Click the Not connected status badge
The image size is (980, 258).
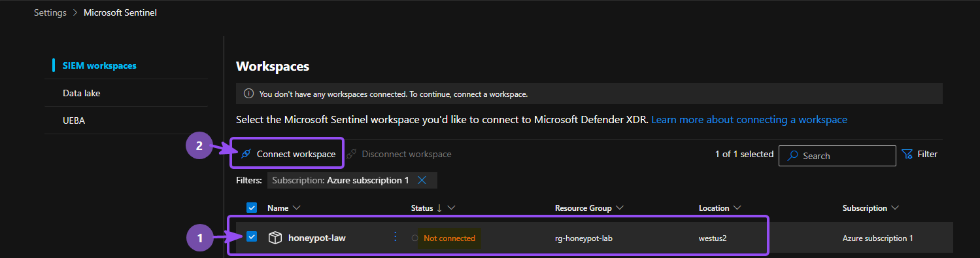coord(449,238)
